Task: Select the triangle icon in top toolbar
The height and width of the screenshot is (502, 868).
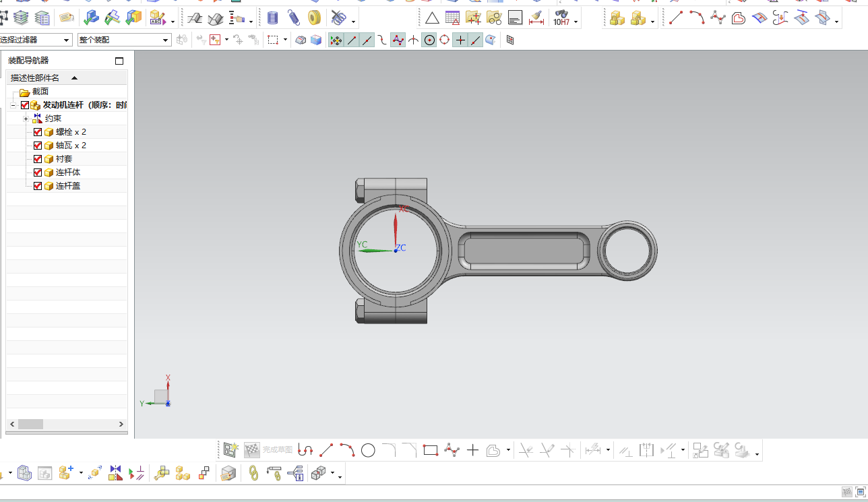Action: point(432,18)
